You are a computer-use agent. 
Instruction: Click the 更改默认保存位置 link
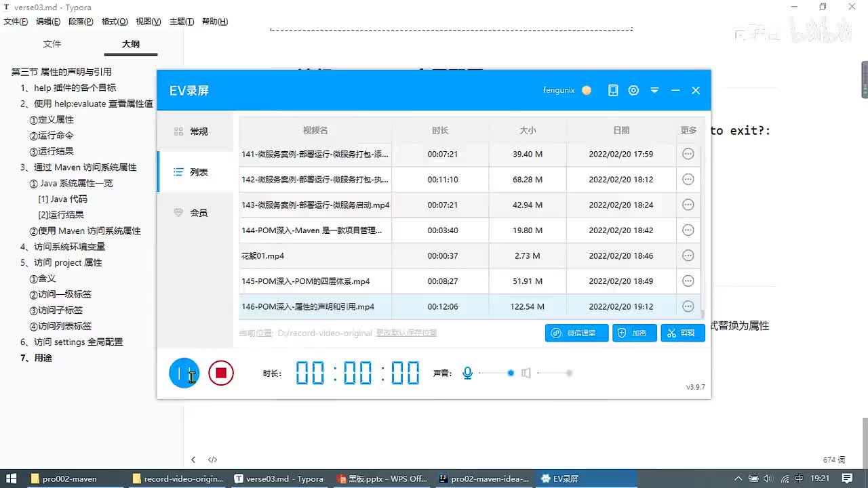pyautogui.click(x=406, y=333)
